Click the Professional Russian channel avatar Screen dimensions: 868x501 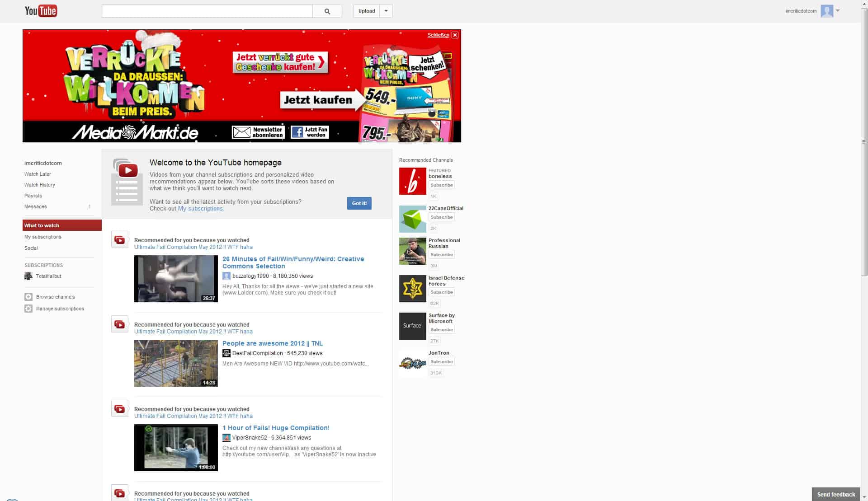(x=412, y=251)
